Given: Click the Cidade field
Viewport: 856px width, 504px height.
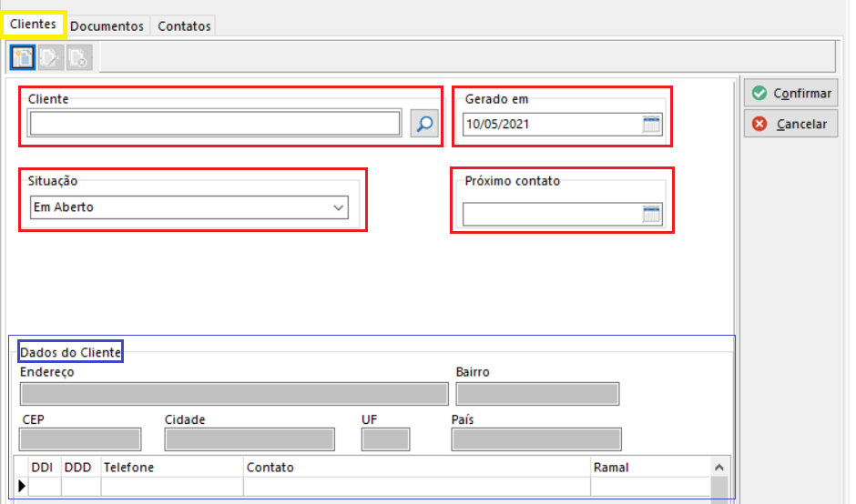Looking at the screenshot, I should (250, 439).
